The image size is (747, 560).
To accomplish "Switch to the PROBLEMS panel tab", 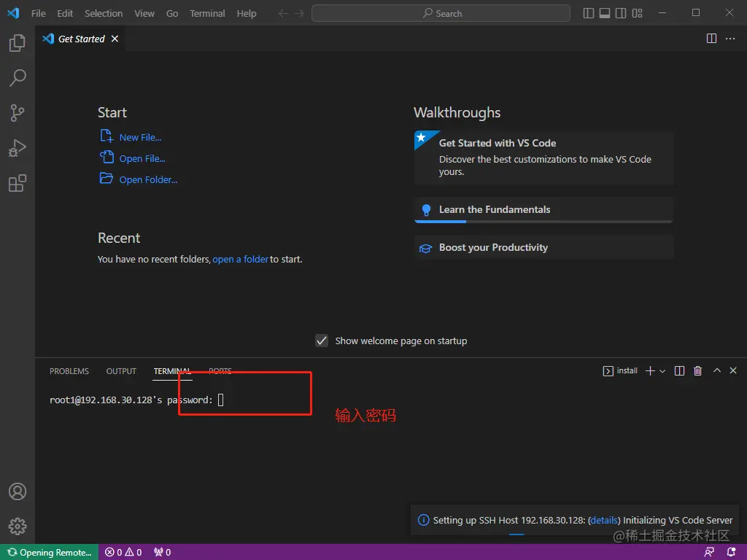I will [69, 371].
